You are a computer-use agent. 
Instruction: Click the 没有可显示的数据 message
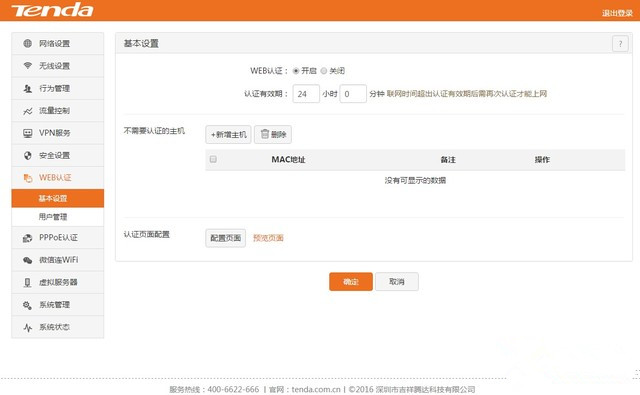(415, 180)
